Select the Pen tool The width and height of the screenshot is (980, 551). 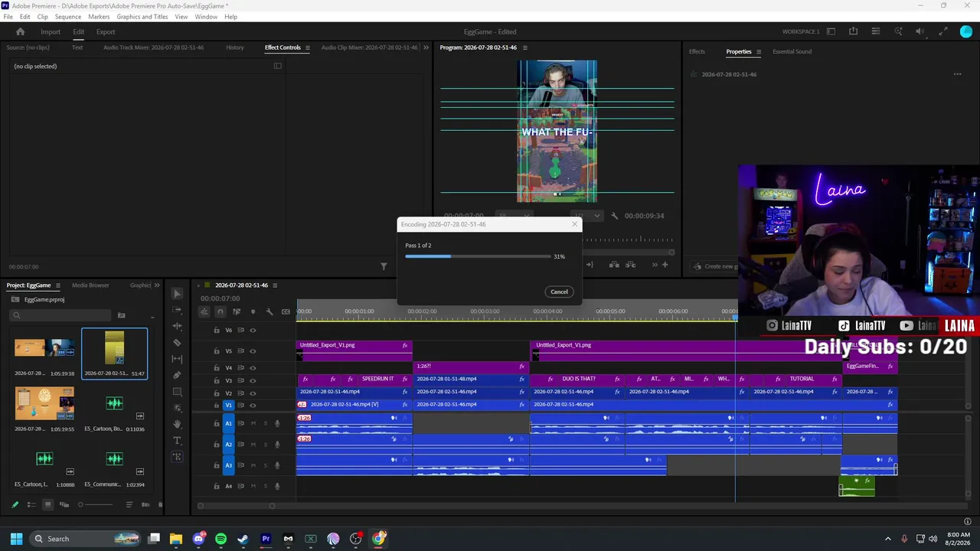tap(177, 375)
